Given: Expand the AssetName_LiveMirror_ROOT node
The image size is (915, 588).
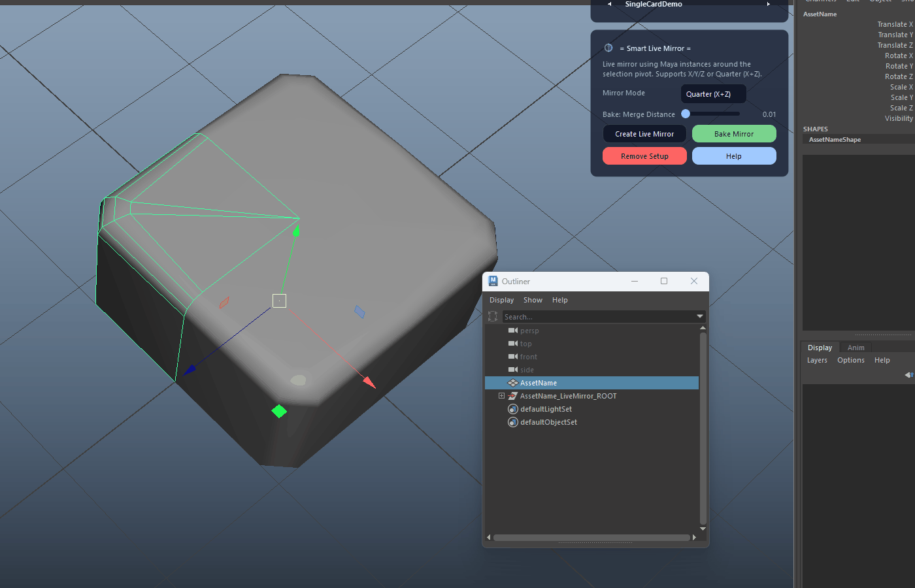Looking at the screenshot, I should click(501, 396).
